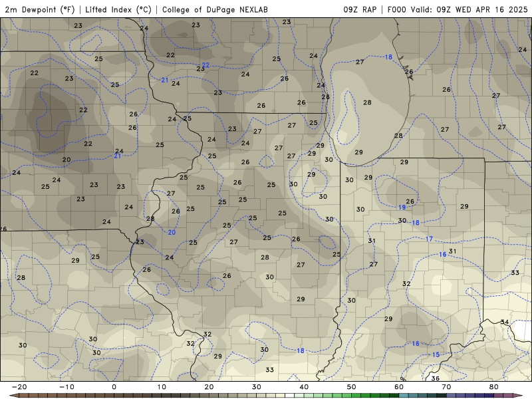Click the '09Z RAP' model run label
Viewport: 532px width, 399px height.
click(x=360, y=9)
